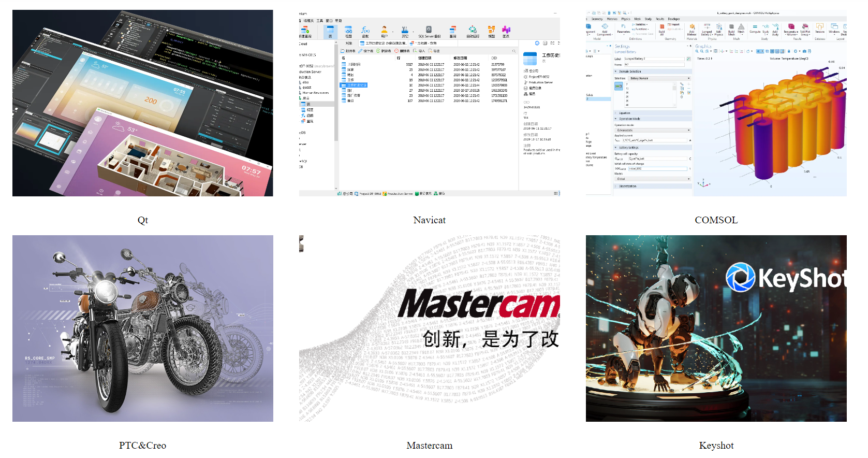868x458 pixels.
Task: Click the Qt caption
Action: 143,220
